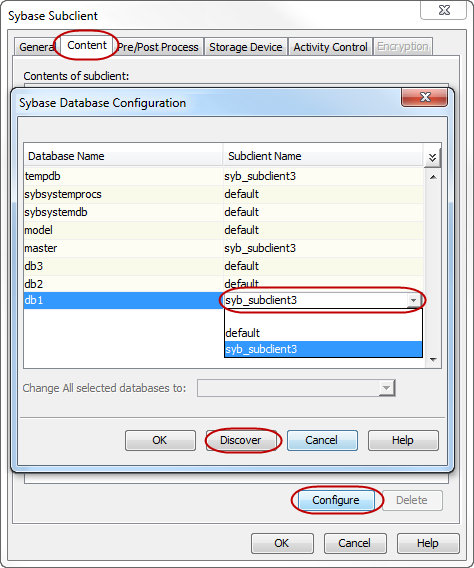The height and width of the screenshot is (568, 474).
Task: Select the highlighted db1 database row
Action: [x=123, y=300]
